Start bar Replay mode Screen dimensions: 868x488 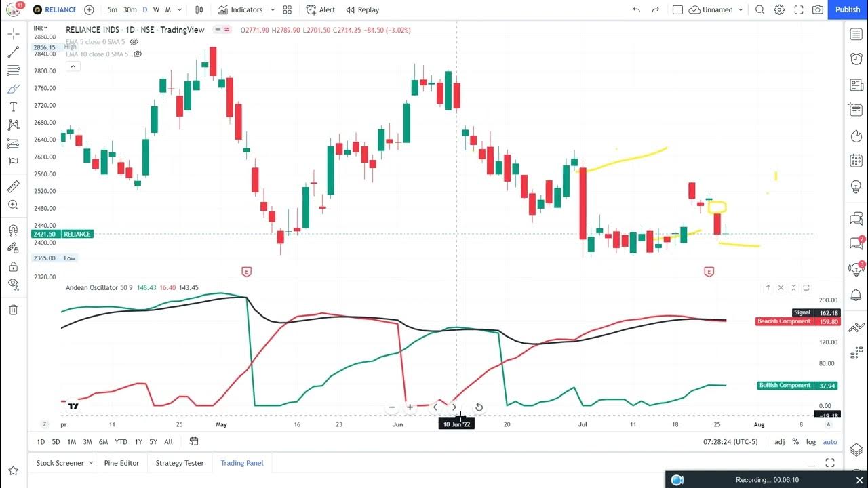[x=363, y=9]
